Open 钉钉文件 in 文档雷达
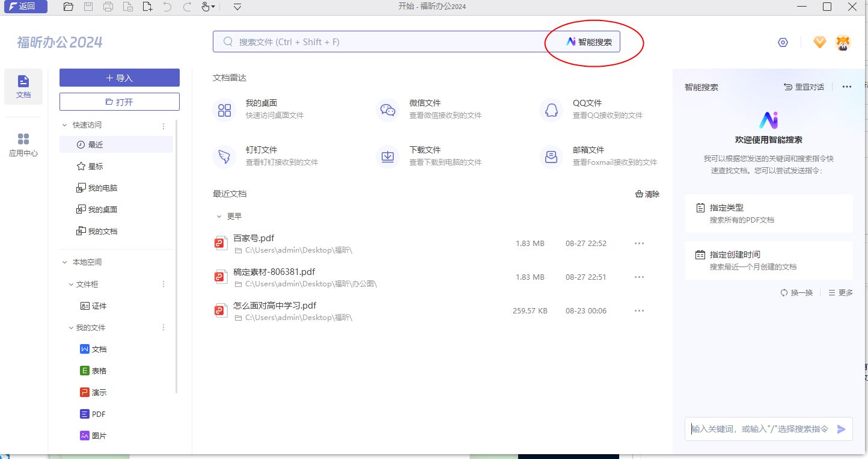The image size is (868, 459). coord(266,156)
